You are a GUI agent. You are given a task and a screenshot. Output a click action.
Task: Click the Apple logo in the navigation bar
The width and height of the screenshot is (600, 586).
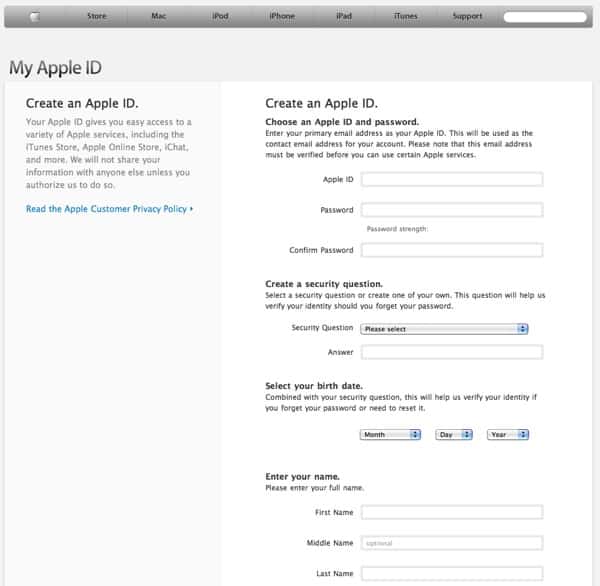click(x=35, y=16)
